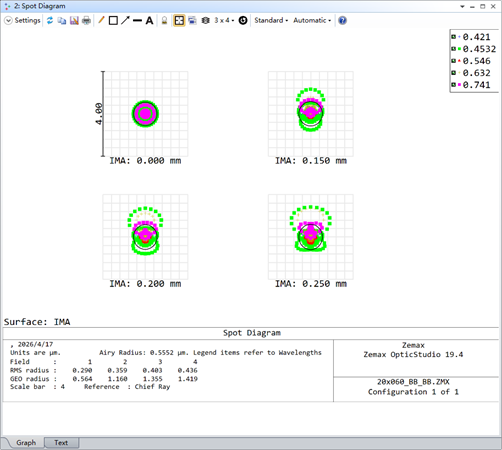Click the active overlay stack icon

coord(206,21)
